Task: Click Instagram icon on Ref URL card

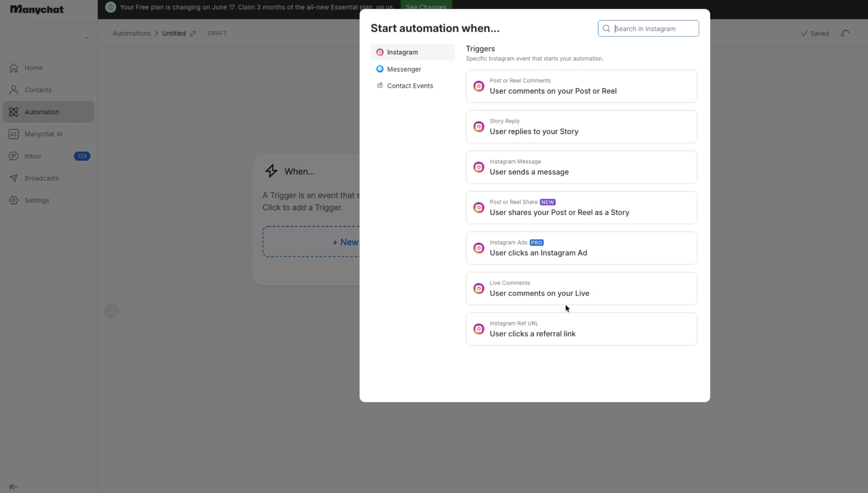Action: tap(479, 329)
